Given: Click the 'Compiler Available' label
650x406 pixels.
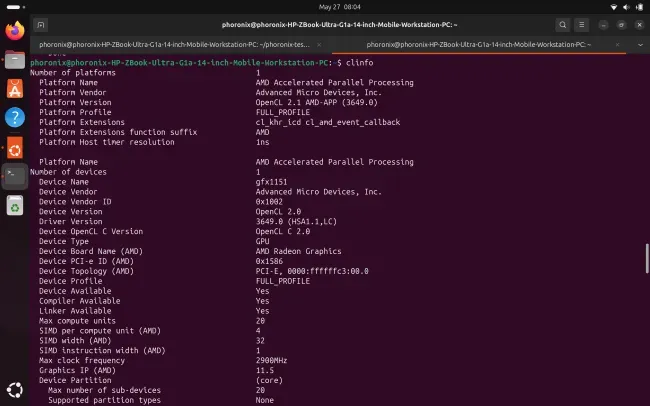Looking at the screenshot, I should click(80, 301).
